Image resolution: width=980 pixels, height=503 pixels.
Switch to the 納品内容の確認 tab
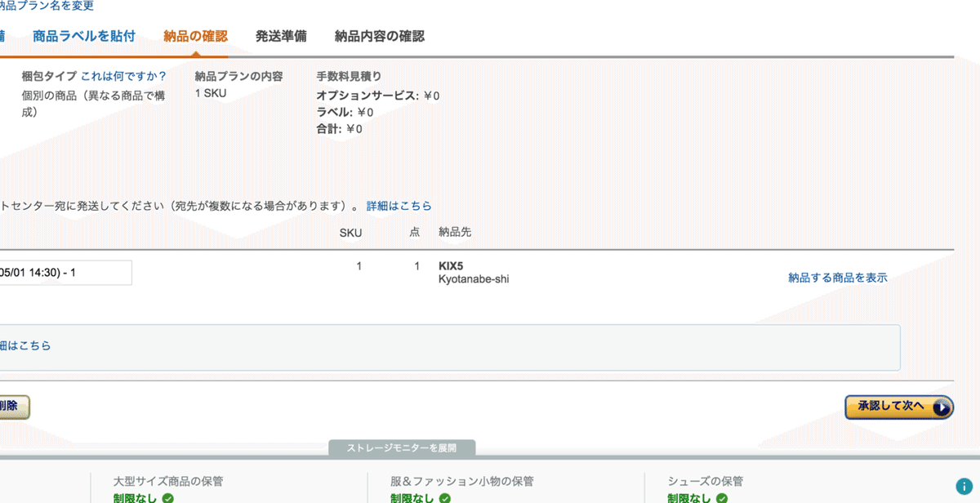tap(379, 36)
